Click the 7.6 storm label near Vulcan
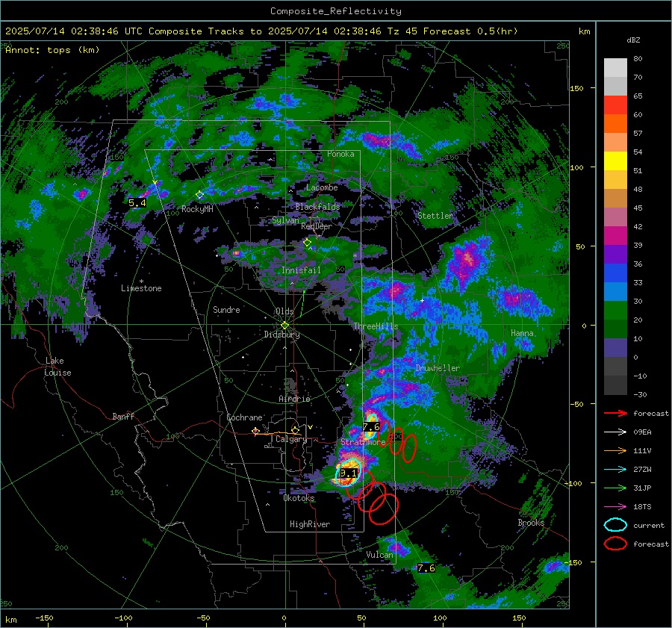 pos(426,568)
